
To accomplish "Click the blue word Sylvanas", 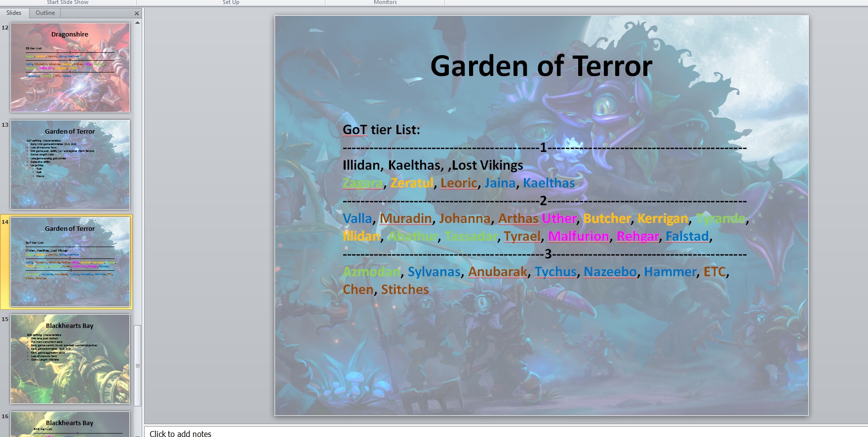I will pyautogui.click(x=434, y=272).
